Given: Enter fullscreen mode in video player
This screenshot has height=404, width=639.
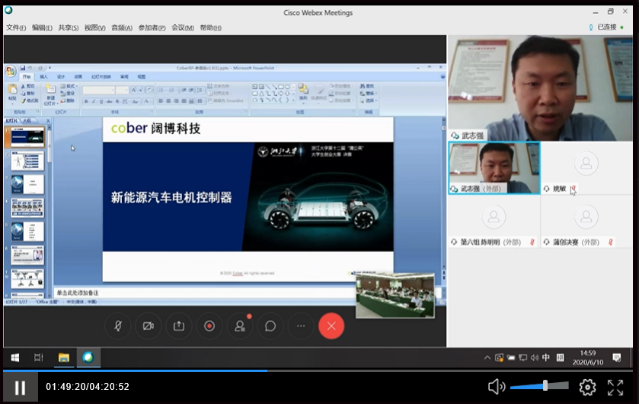Looking at the screenshot, I should (616, 387).
